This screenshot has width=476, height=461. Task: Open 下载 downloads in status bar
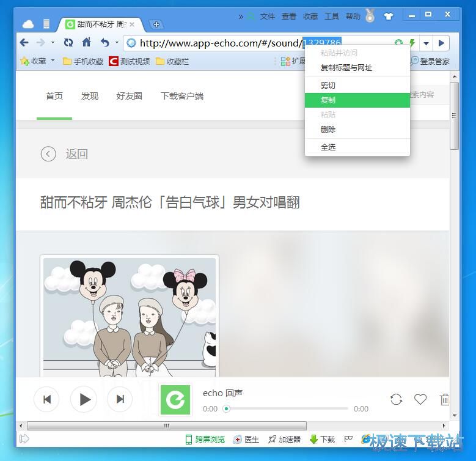[x=323, y=439]
